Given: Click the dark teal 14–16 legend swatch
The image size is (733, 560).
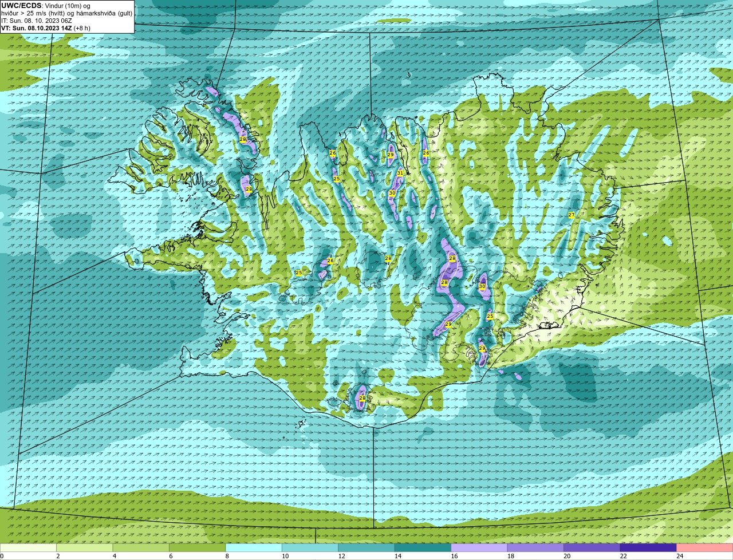Looking at the screenshot, I should 423,547.
